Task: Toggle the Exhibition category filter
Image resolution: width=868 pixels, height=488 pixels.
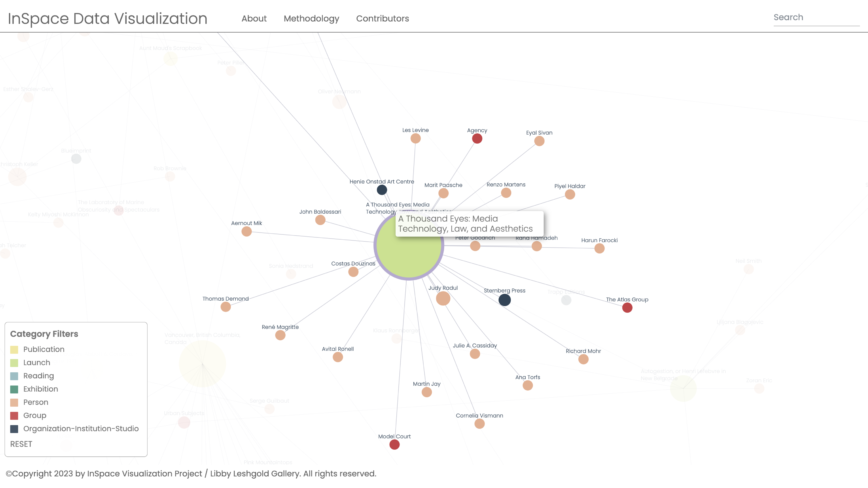Action: (40, 389)
